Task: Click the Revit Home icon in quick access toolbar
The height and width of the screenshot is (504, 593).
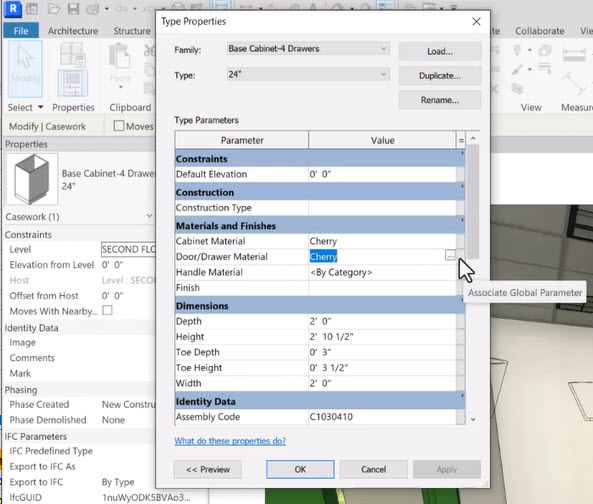Action: [x=32, y=8]
